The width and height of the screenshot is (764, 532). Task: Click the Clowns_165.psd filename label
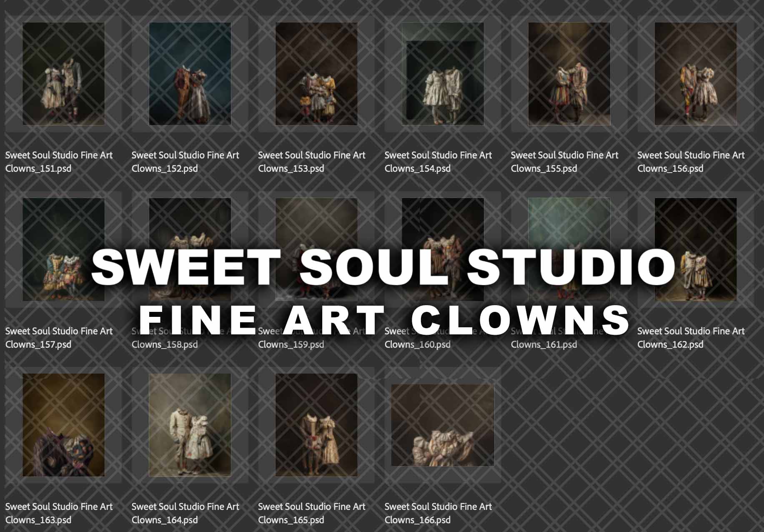[312, 513]
